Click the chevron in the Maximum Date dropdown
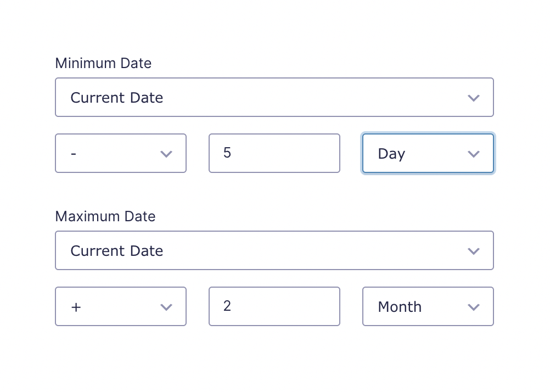The height and width of the screenshot is (392, 550). [474, 251]
